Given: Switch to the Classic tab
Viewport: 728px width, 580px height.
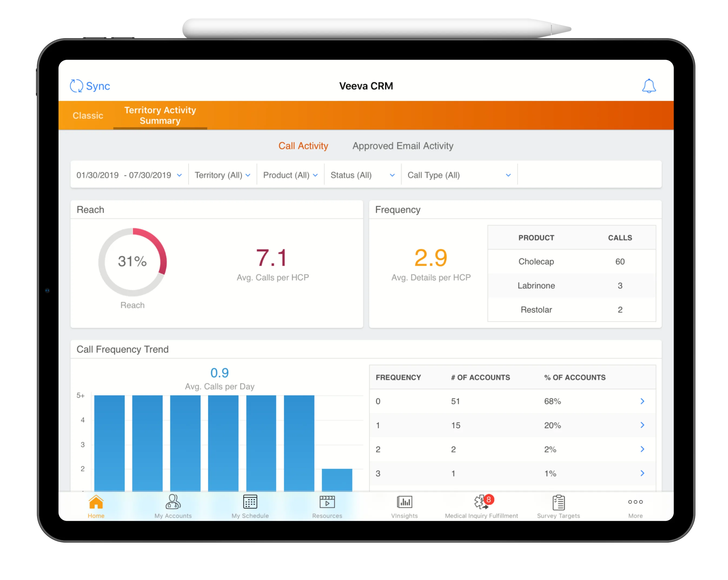Looking at the screenshot, I should [x=88, y=115].
